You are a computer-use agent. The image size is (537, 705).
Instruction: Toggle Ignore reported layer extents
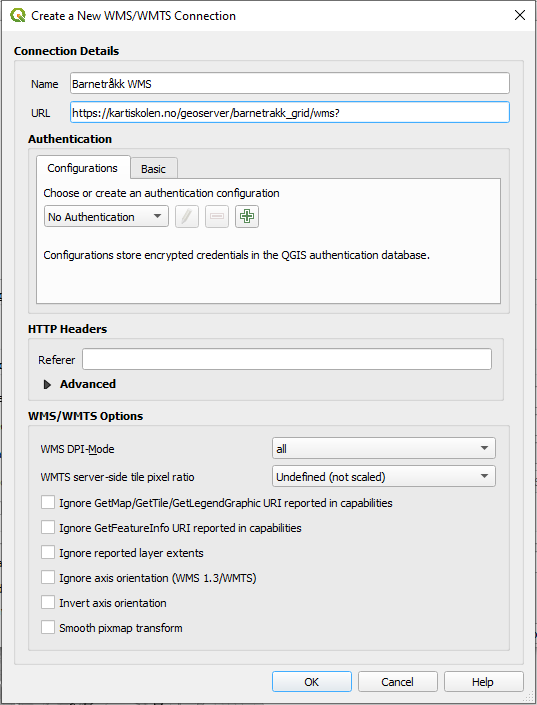[x=48, y=552]
